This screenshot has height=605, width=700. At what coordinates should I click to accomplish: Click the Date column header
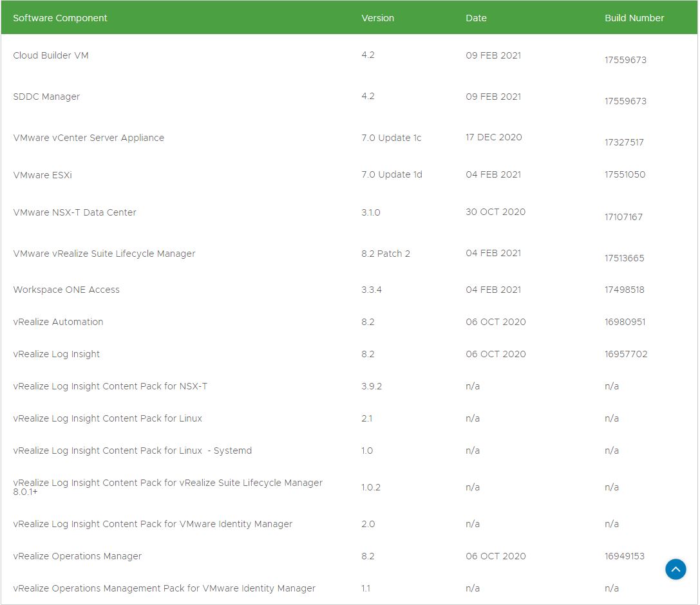[476, 18]
